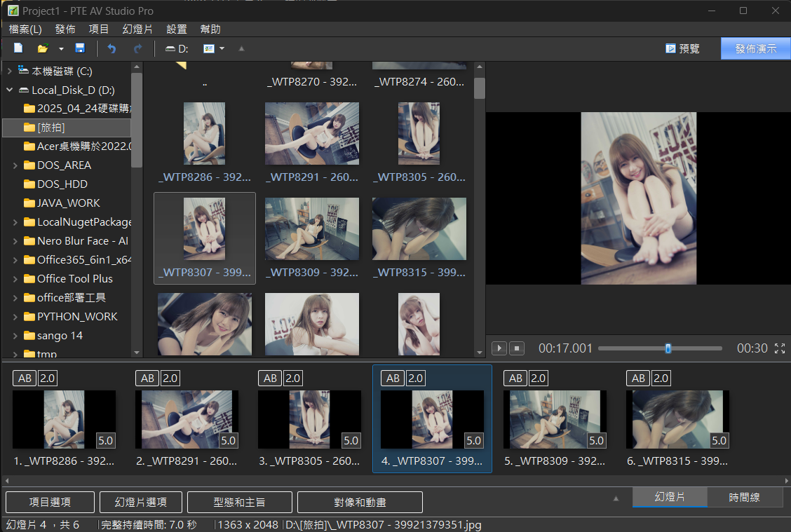Stop playback in the preview panel
The height and width of the screenshot is (532, 791).
coord(517,348)
